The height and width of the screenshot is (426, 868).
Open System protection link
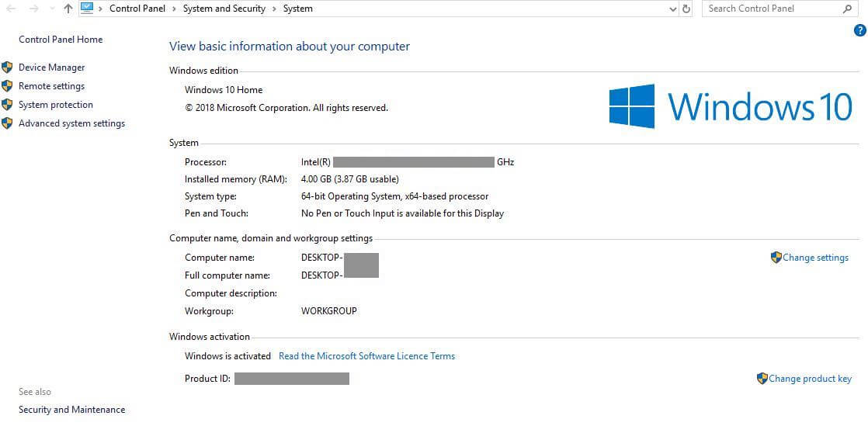point(56,105)
